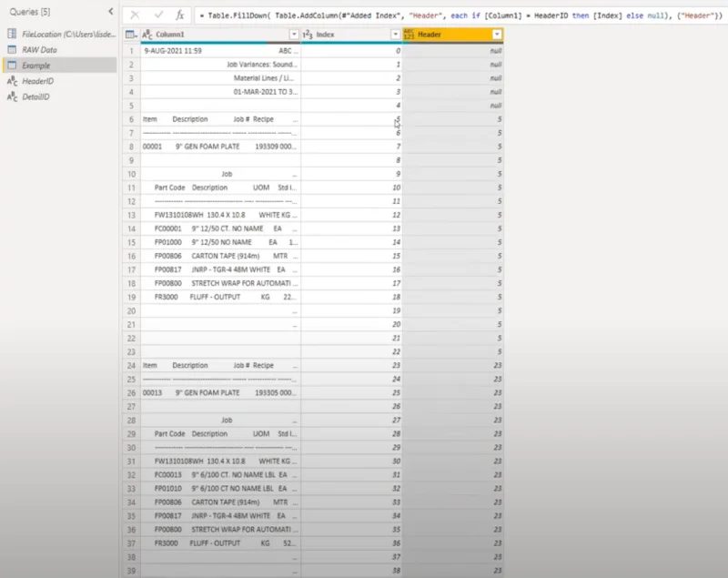The height and width of the screenshot is (578, 728).
Task: Select the DetailID parameter query
Action: coord(60,97)
